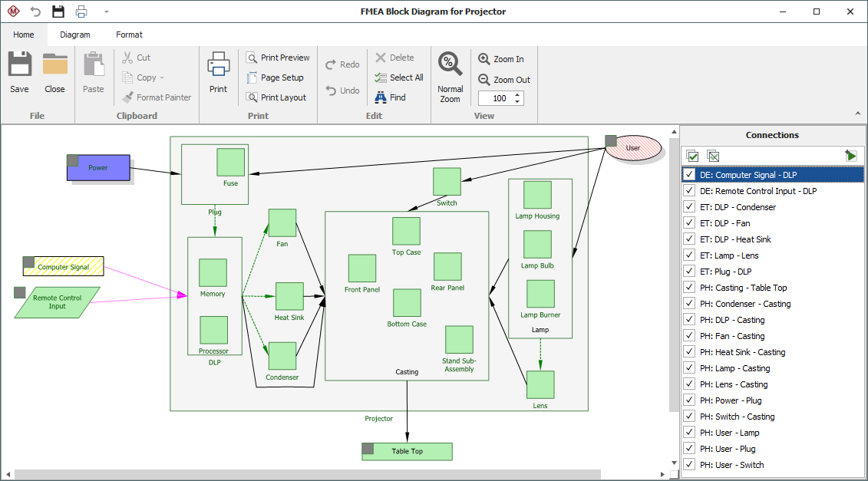The width and height of the screenshot is (868, 481).
Task: Open Page Setup
Action: pyautogui.click(x=275, y=77)
